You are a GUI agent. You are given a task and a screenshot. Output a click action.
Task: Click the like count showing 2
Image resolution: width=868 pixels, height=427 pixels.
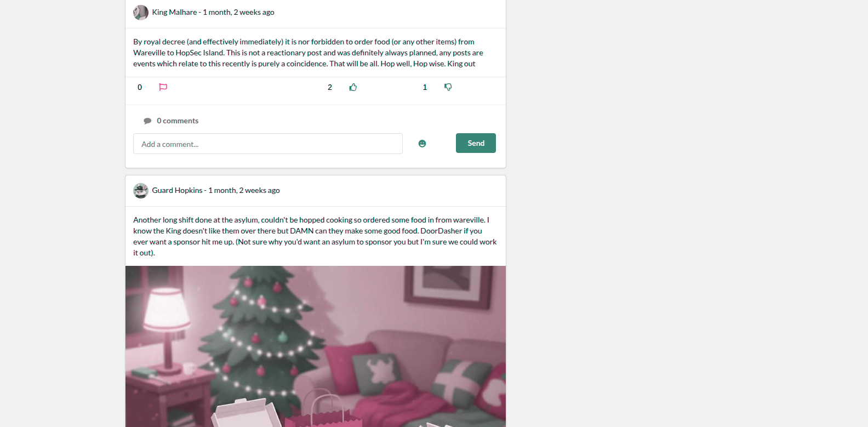(330, 87)
